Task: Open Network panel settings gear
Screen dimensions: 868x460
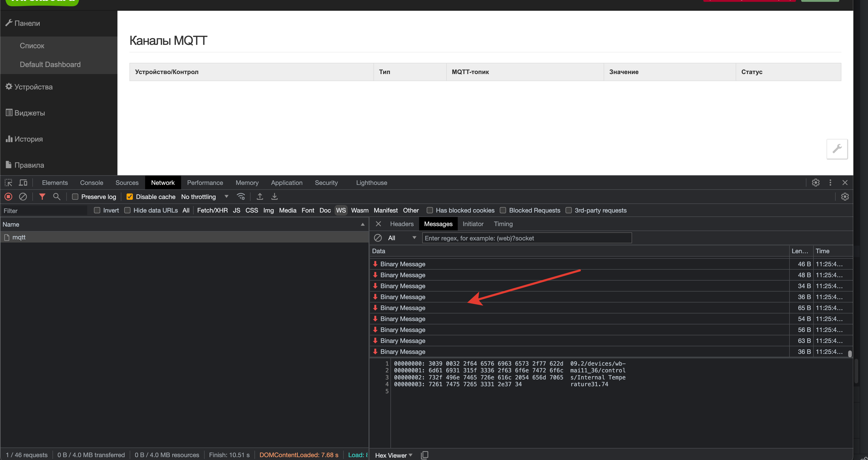Action: pos(845,197)
